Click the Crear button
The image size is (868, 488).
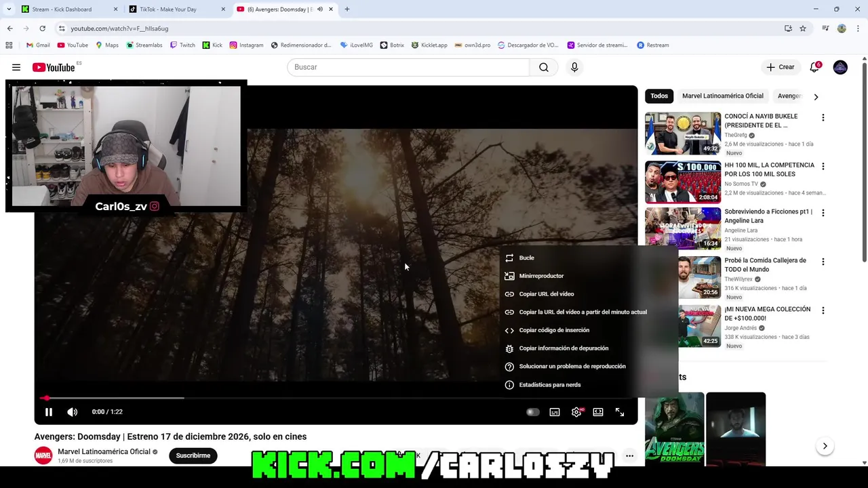780,67
